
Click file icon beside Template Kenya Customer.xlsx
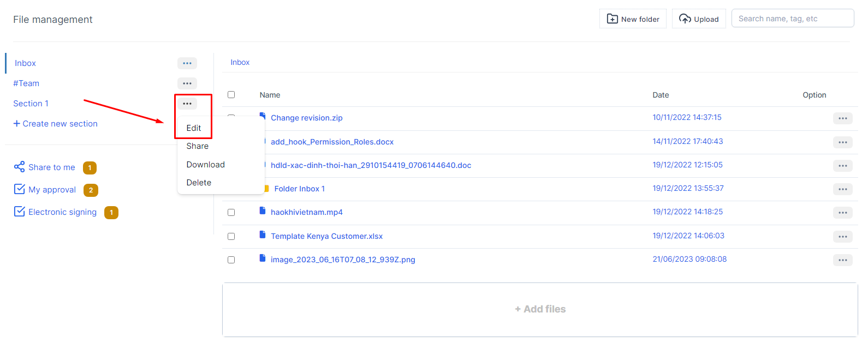263,235
